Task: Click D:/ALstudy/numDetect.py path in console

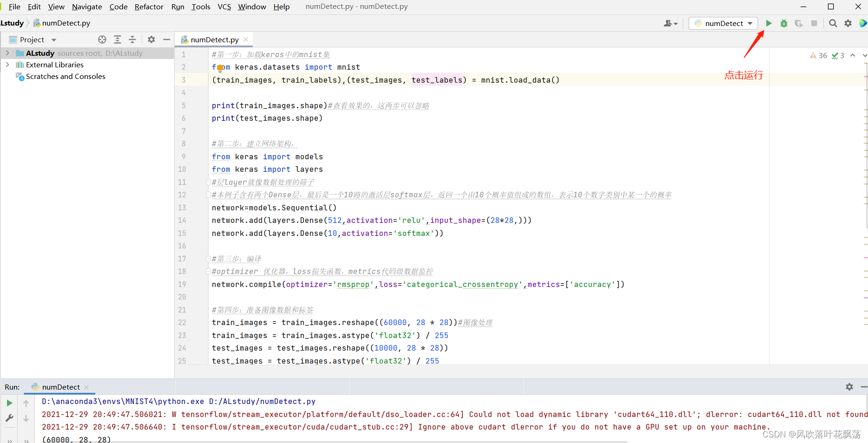Action: point(262,401)
